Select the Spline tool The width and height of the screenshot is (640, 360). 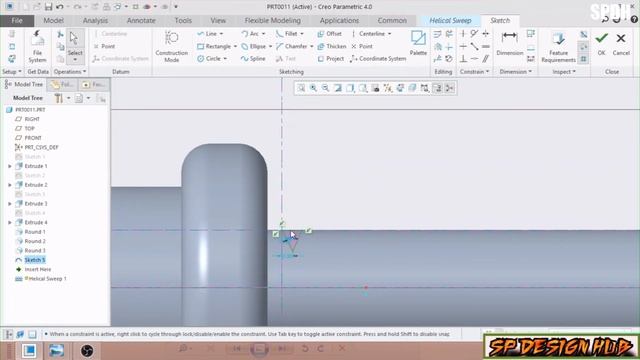tap(253, 58)
